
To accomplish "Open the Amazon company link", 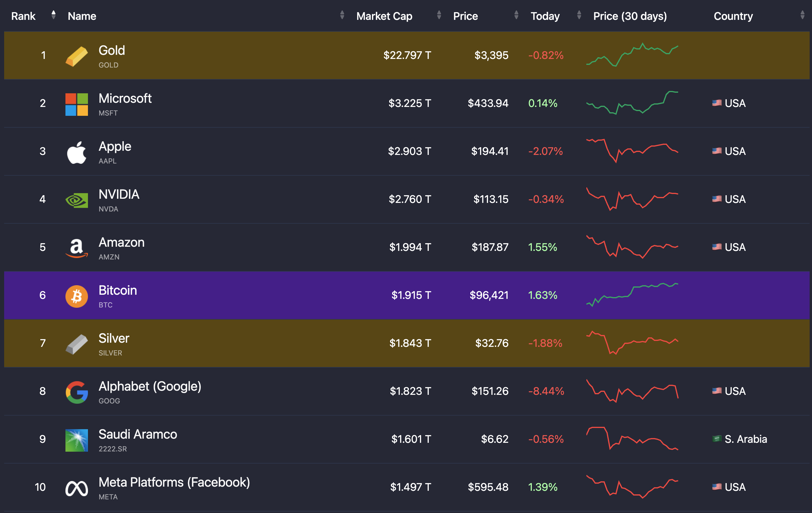I will point(121,243).
